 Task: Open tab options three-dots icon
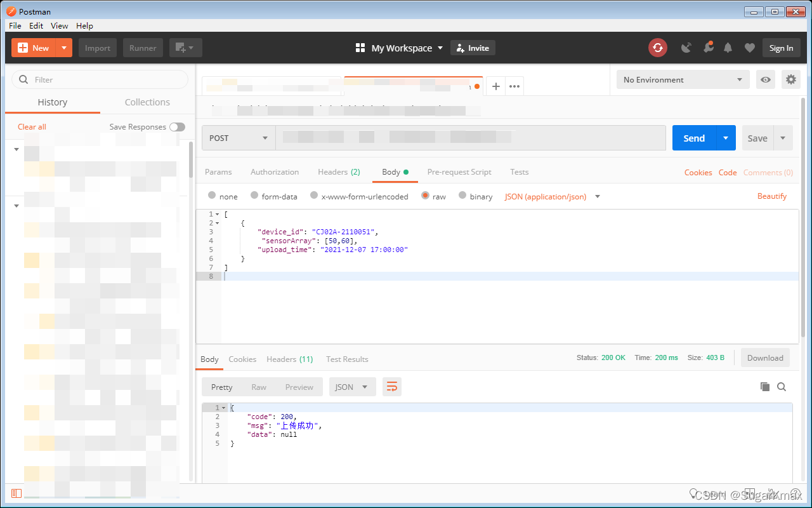point(514,86)
